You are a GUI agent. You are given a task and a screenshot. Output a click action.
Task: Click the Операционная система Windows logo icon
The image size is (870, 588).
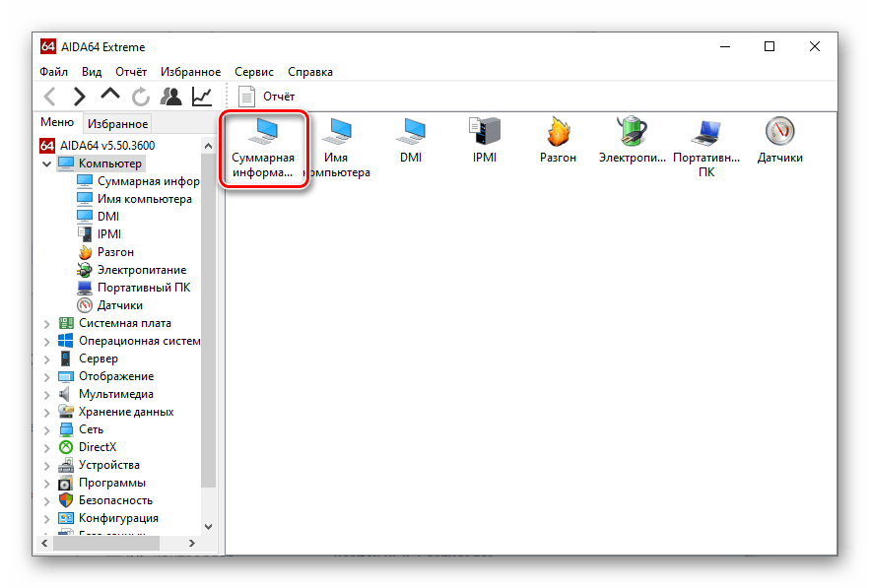(x=66, y=341)
